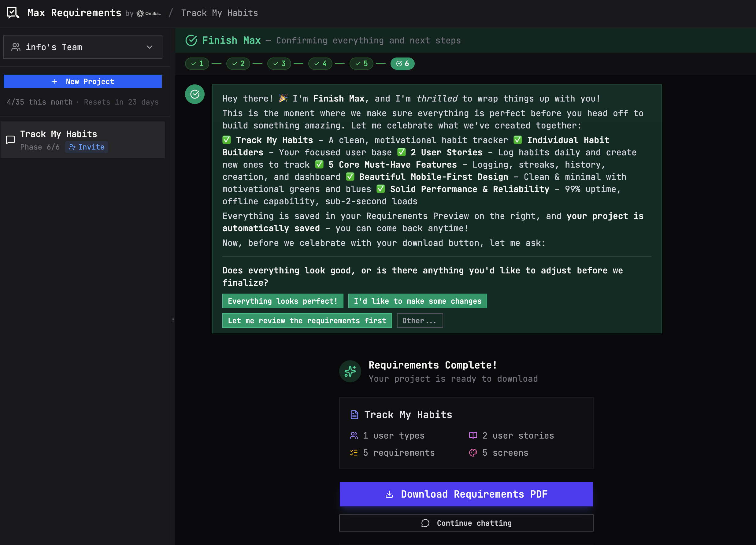This screenshot has height=545, width=756.
Task: Click the Finish Max avatar icon
Action: point(195,94)
